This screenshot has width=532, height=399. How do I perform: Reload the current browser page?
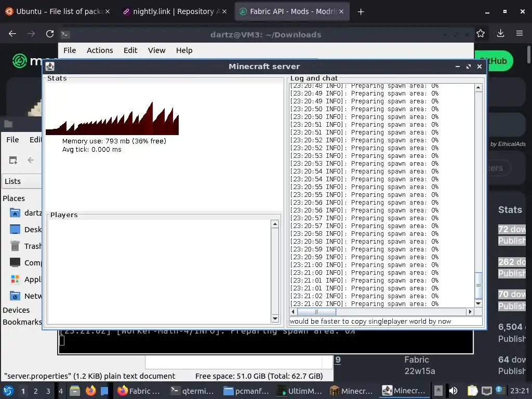50,34
